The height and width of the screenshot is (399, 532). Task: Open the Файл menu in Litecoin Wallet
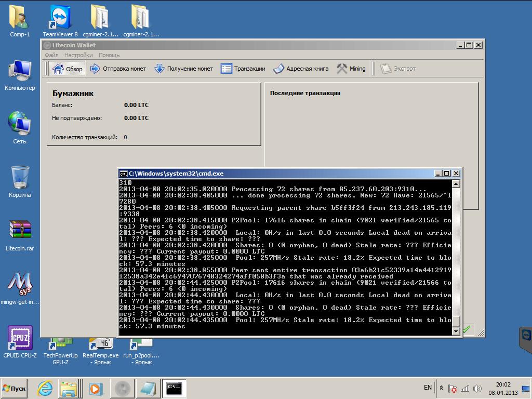coord(51,55)
